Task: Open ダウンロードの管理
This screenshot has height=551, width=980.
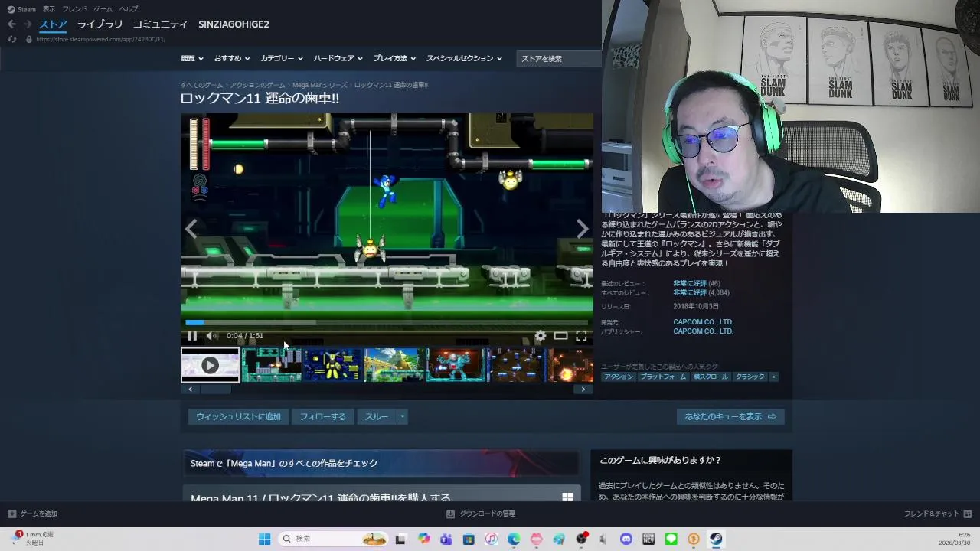Action: 481,514
